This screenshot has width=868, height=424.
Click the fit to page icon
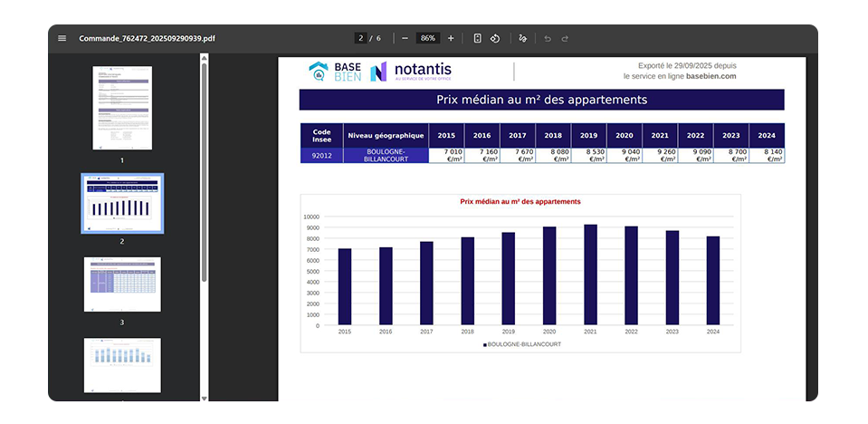[x=477, y=39]
